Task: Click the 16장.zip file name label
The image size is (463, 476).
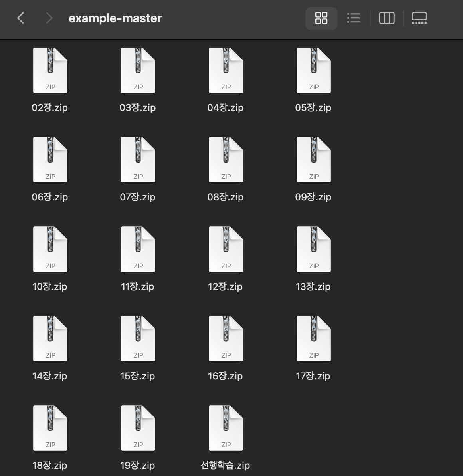Action: click(x=226, y=376)
